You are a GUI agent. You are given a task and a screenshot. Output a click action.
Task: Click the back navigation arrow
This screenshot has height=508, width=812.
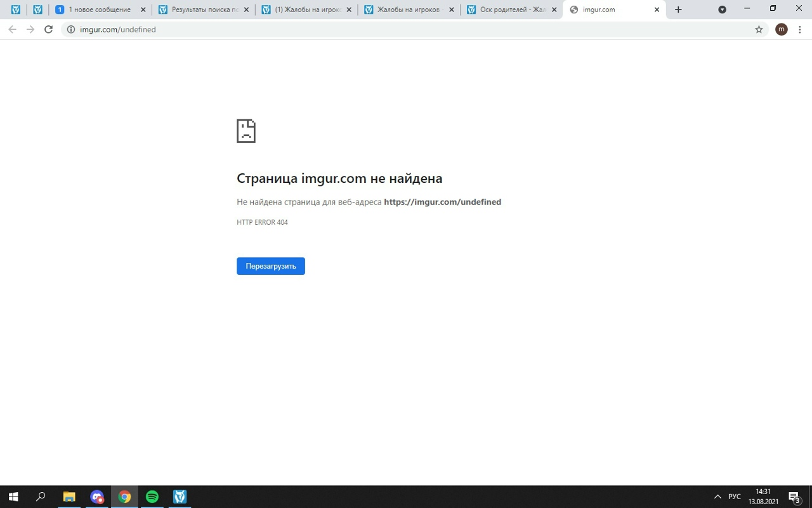(12, 29)
